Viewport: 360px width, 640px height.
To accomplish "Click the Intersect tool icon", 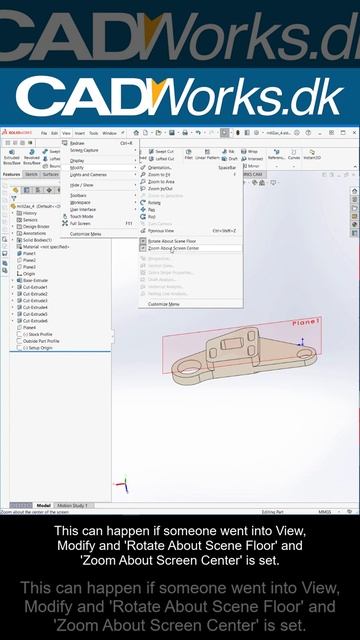I will click(244, 159).
